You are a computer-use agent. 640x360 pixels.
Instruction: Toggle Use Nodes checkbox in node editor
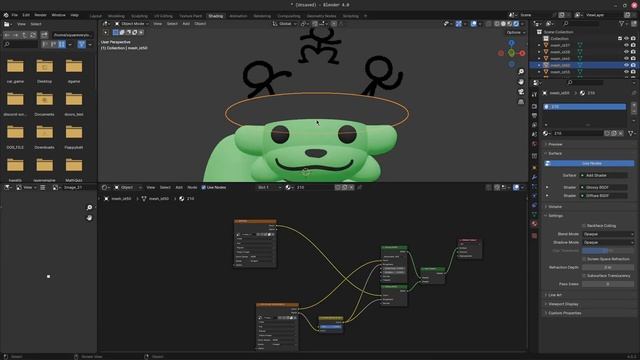click(x=203, y=187)
